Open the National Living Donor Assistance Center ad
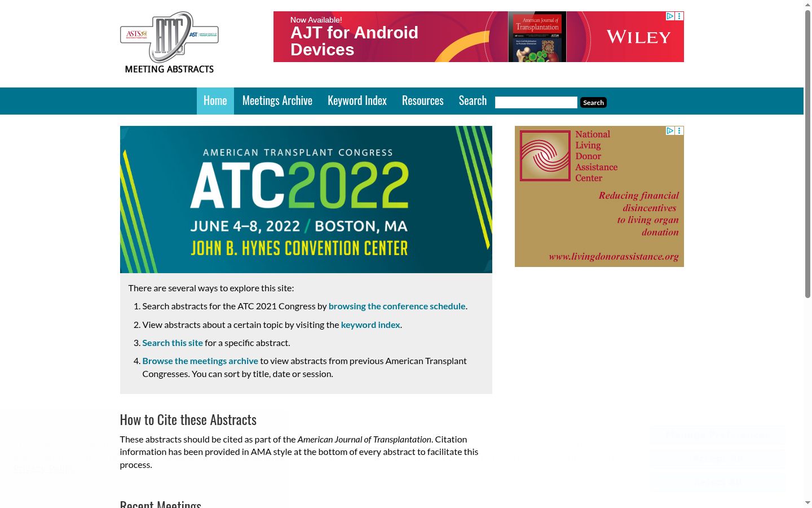This screenshot has height=508, width=812. [x=599, y=196]
